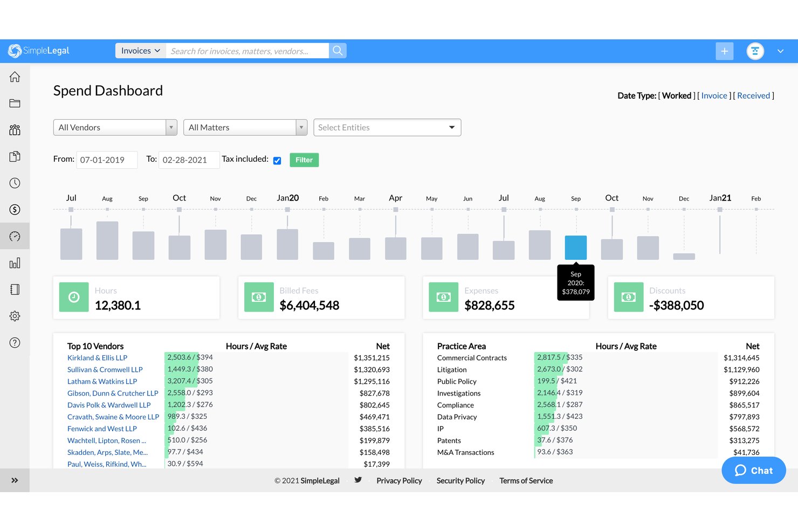Open the bar chart reports icon
The height and width of the screenshot is (532, 798).
(15, 263)
